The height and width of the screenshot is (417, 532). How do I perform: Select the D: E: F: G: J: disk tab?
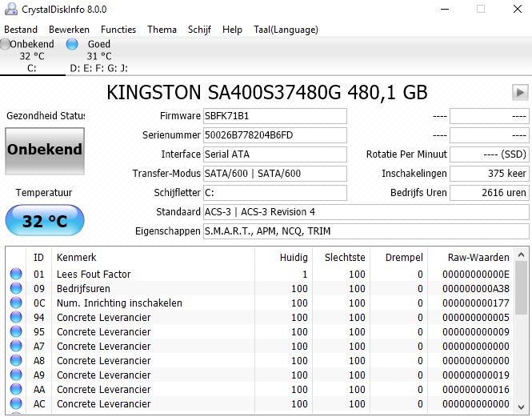98,68
